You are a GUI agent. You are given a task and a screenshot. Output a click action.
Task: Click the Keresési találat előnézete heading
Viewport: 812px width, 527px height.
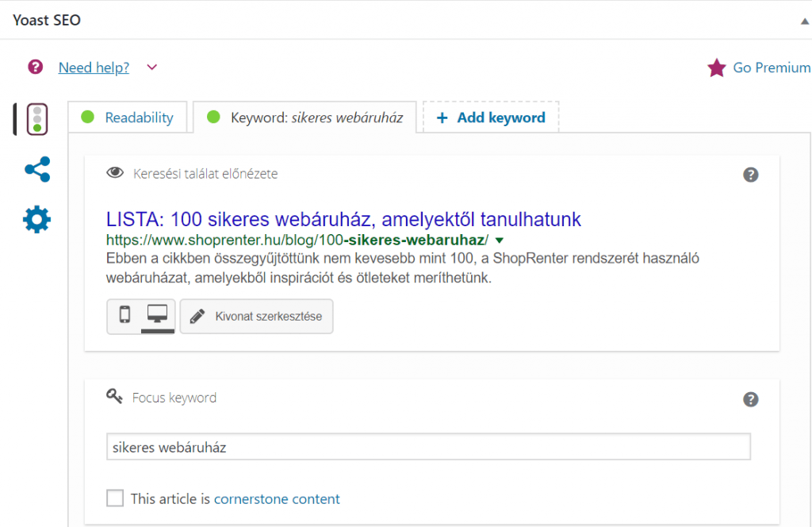coord(205,174)
